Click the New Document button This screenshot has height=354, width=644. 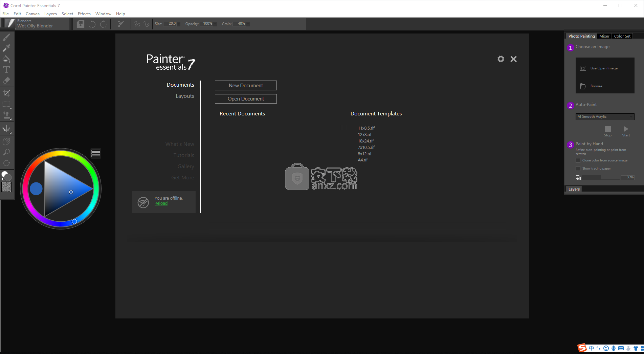[x=246, y=86]
